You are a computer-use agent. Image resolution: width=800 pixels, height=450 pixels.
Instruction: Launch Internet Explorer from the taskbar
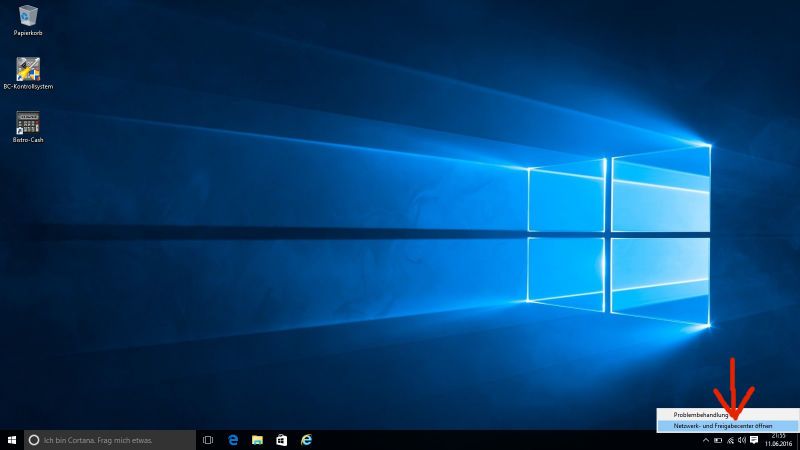[x=306, y=440]
